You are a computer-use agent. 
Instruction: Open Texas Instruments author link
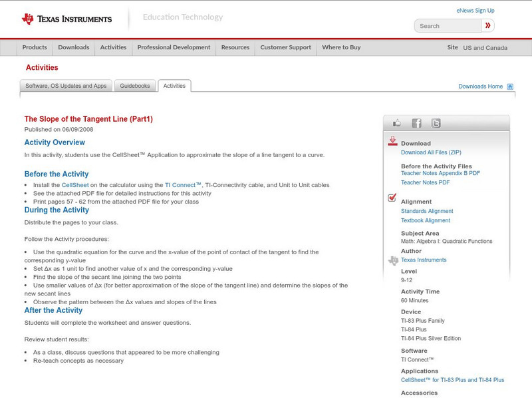tap(424, 260)
